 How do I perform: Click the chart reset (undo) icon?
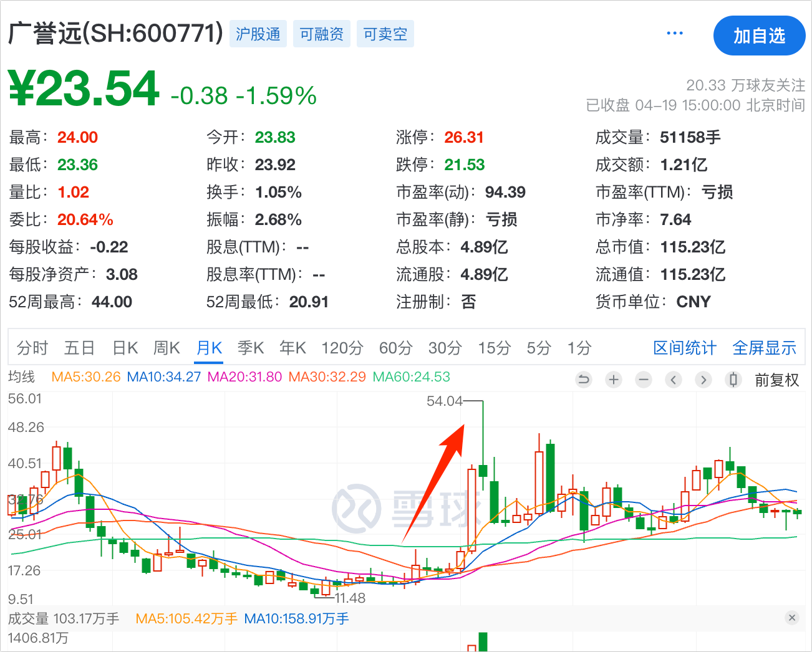583,380
